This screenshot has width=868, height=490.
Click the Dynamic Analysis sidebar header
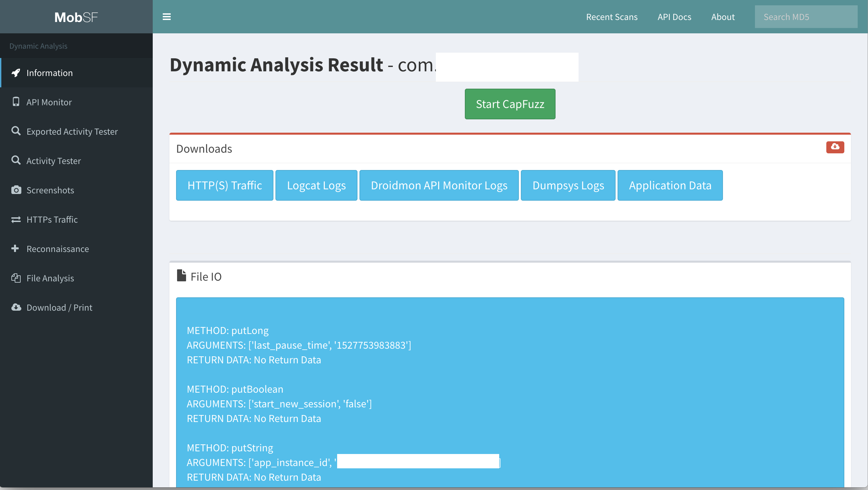coord(38,46)
